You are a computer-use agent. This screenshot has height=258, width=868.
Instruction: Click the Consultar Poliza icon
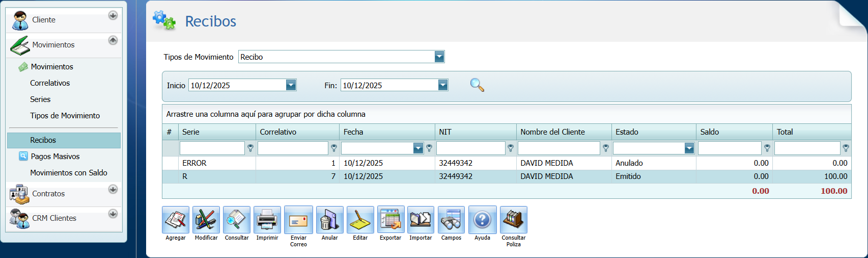[x=514, y=220]
